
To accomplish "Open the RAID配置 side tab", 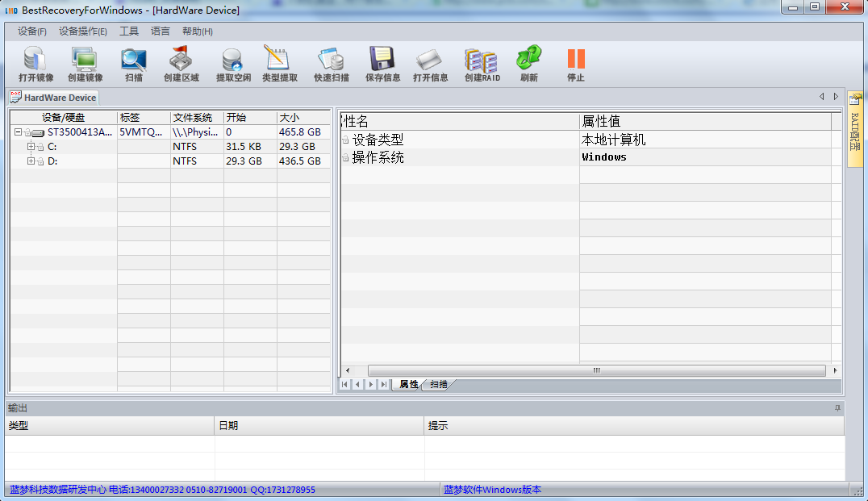I will point(855,129).
